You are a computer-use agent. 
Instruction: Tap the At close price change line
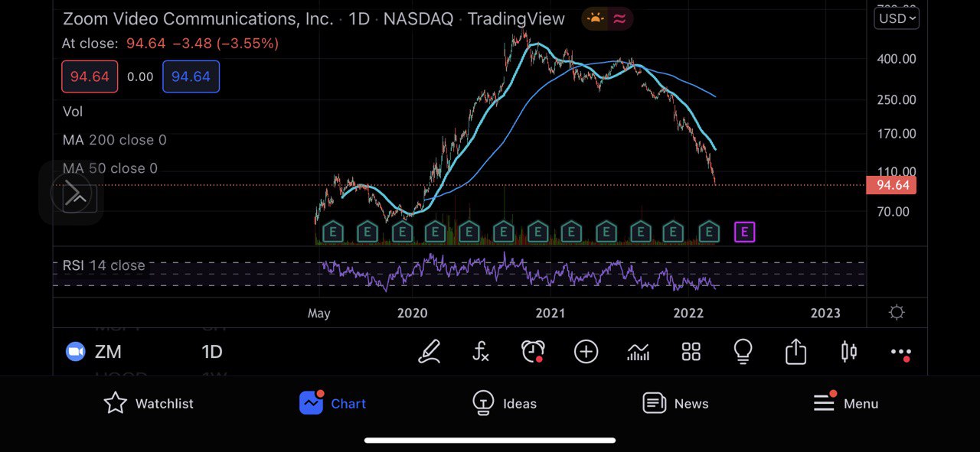(170, 44)
